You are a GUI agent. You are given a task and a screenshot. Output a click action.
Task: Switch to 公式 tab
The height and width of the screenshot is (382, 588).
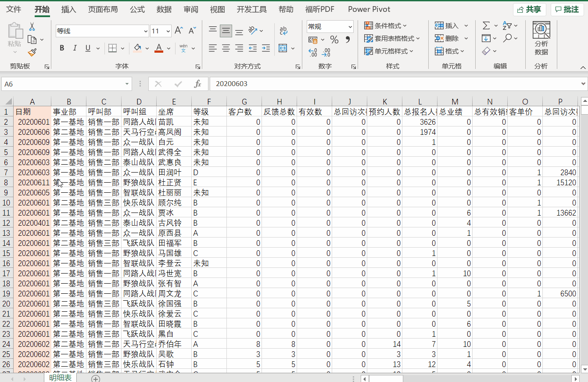(x=137, y=9)
